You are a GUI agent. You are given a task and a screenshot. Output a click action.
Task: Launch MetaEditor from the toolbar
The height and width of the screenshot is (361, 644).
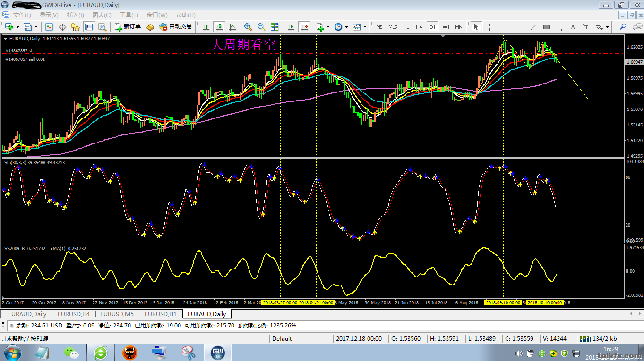pos(150,27)
